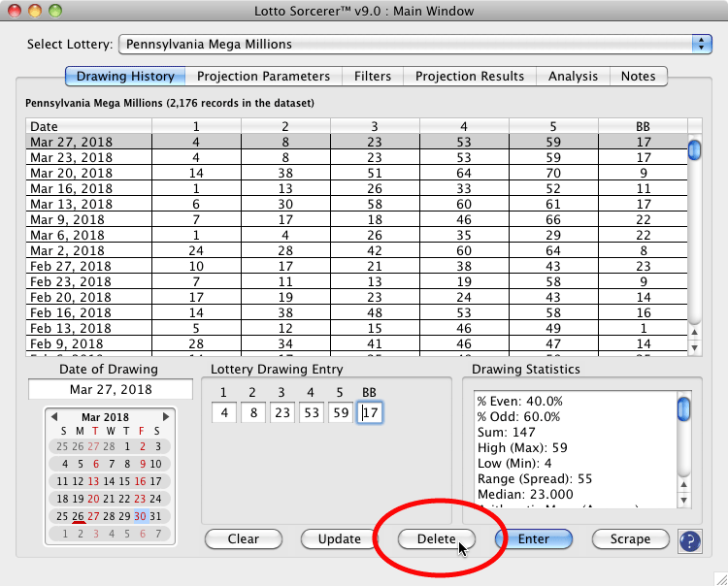Click the Clear button
The height and width of the screenshot is (586, 728).
tap(244, 538)
